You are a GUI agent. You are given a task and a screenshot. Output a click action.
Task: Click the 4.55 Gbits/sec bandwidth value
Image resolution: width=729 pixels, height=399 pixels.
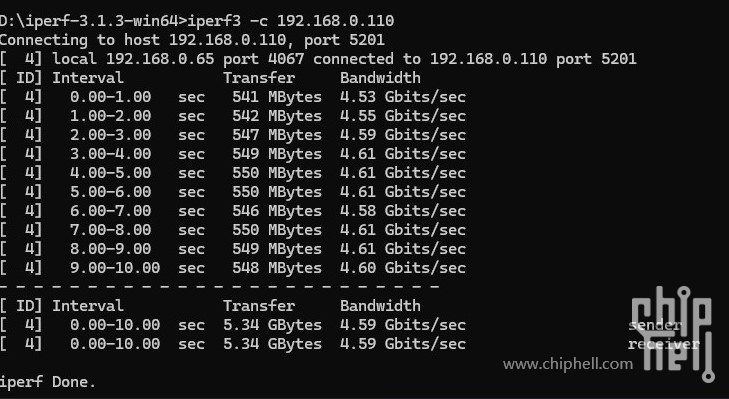click(x=403, y=116)
